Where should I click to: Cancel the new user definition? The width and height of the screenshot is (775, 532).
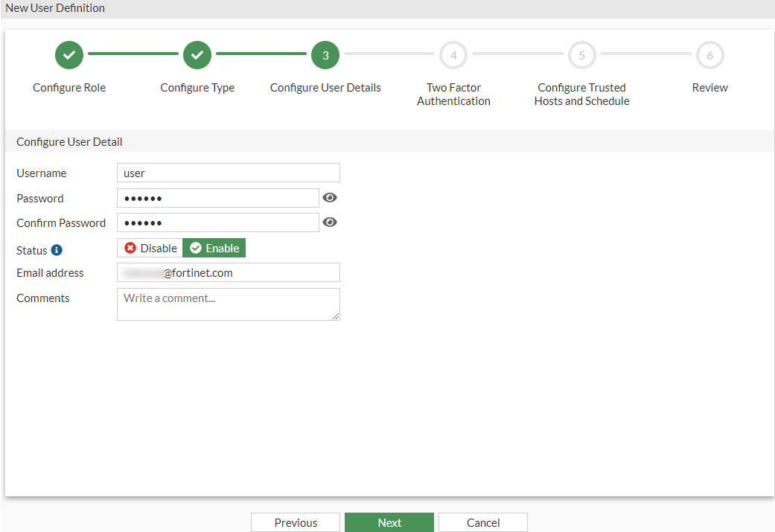[x=482, y=522]
